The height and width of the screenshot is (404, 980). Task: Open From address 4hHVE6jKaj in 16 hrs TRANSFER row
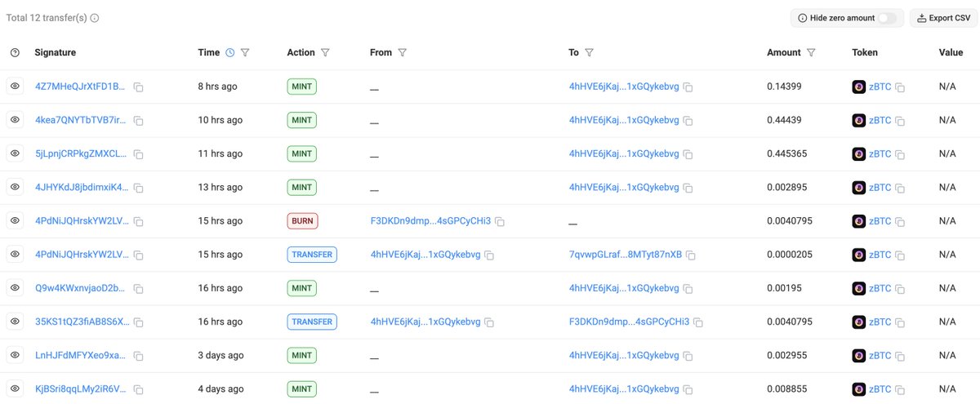click(425, 322)
